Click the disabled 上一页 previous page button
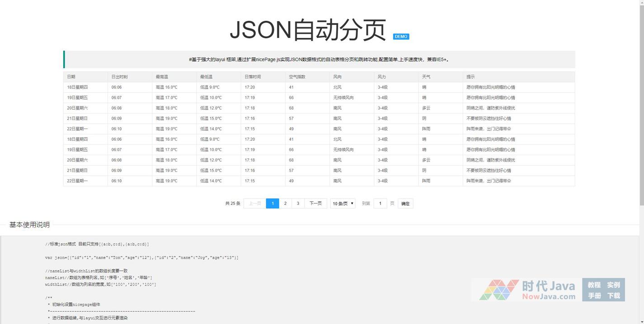 point(254,204)
